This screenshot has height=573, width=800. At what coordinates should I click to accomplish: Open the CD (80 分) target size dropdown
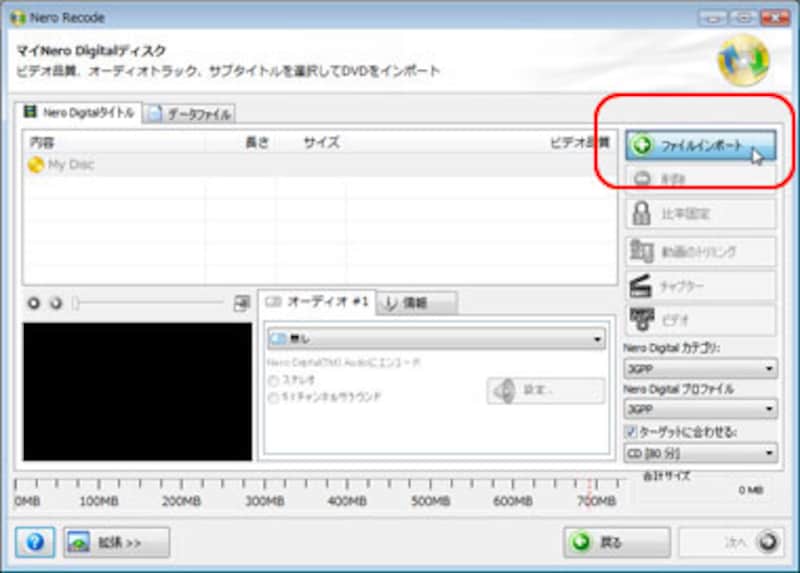coord(701,453)
